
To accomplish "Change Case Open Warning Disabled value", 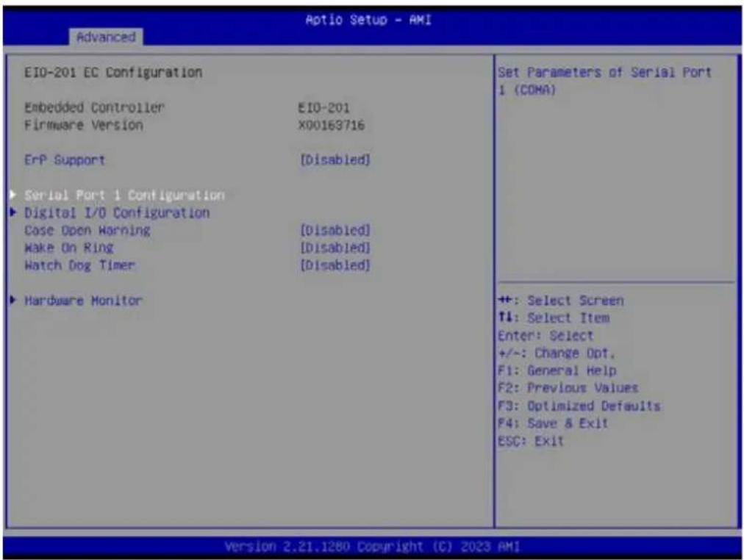I will tap(335, 231).
